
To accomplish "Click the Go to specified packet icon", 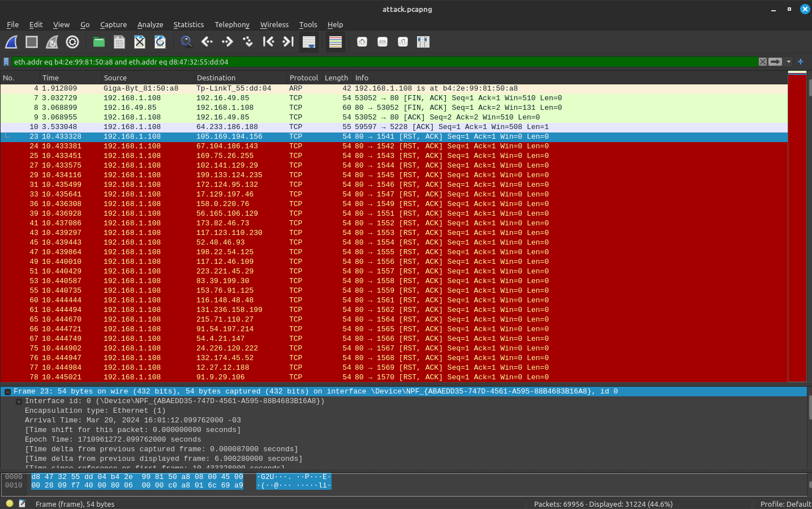I will point(248,42).
